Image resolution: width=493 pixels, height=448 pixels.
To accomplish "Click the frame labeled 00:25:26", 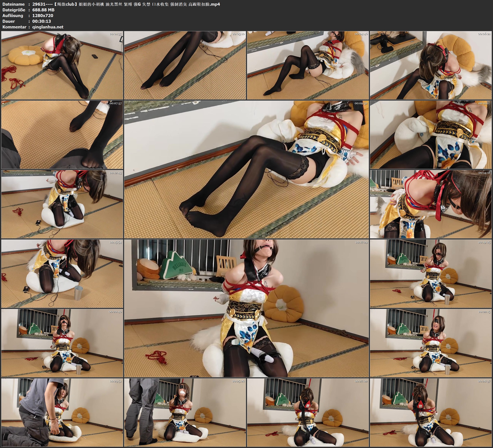I will [x=185, y=412].
